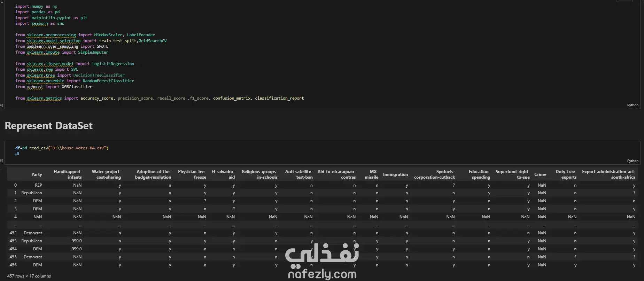Click the Python language label of the read_csv cell
This screenshot has width=644, height=281.
coord(633,161)
